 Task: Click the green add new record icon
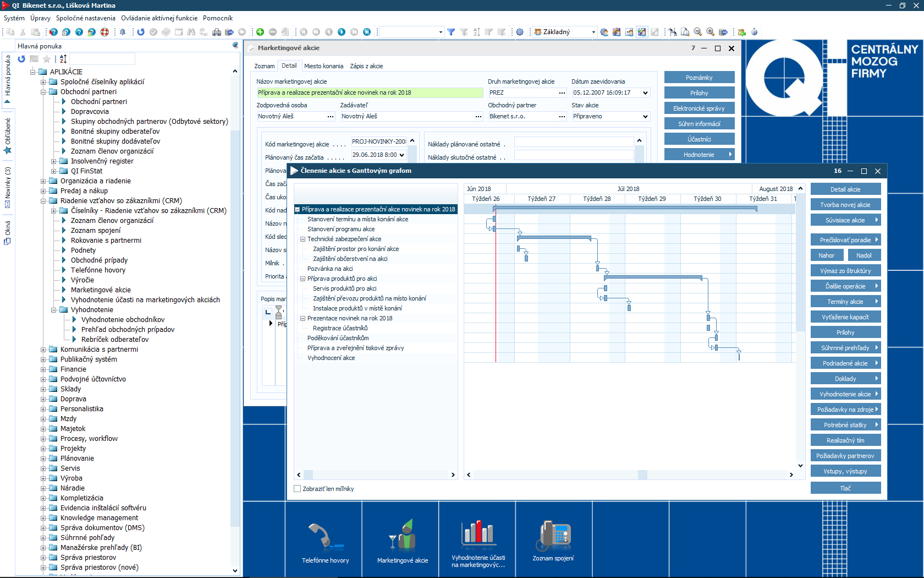[260, 32]
